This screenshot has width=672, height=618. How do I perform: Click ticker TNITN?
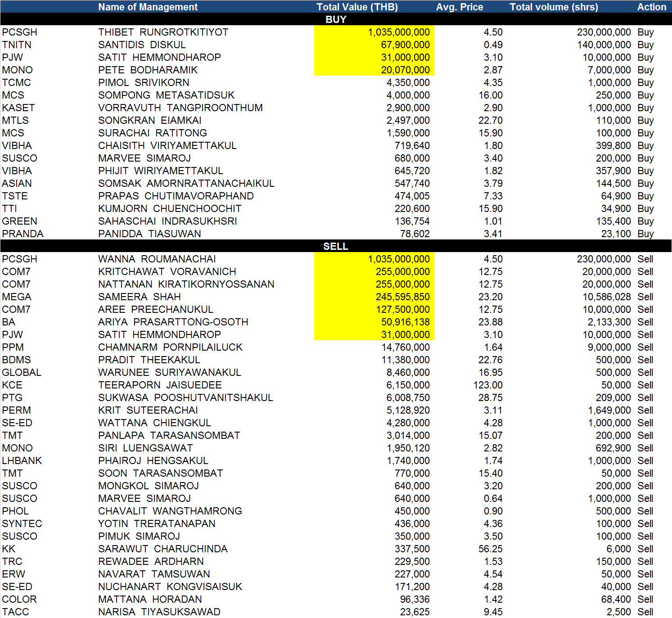pyautogui.click(x=17, y=45)
